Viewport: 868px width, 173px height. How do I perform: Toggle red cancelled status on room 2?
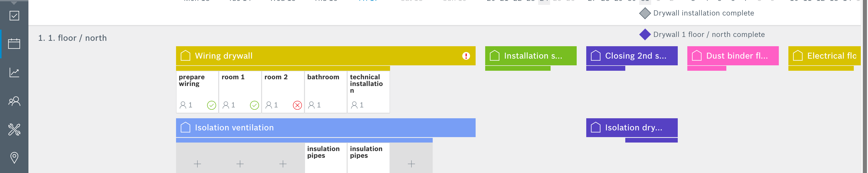(x=297, y=105)
